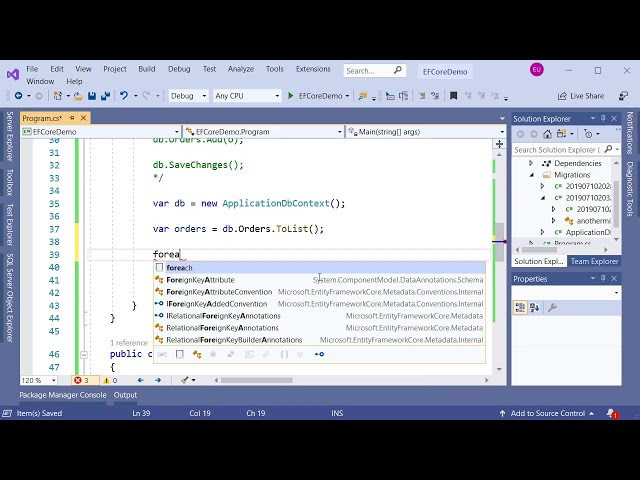This screenshot has width=640, height=480.
Task: Click the yellow warning count icon
Action: point(107,380)
